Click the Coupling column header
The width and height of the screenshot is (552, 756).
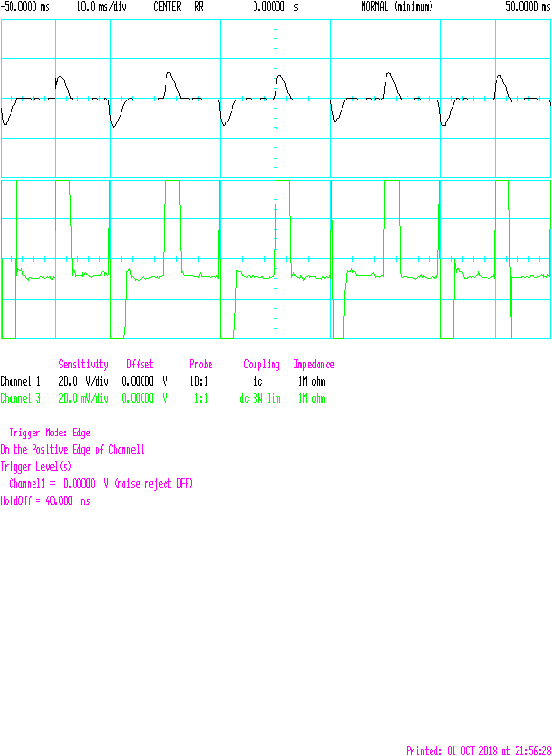click(x=261, y=365)
